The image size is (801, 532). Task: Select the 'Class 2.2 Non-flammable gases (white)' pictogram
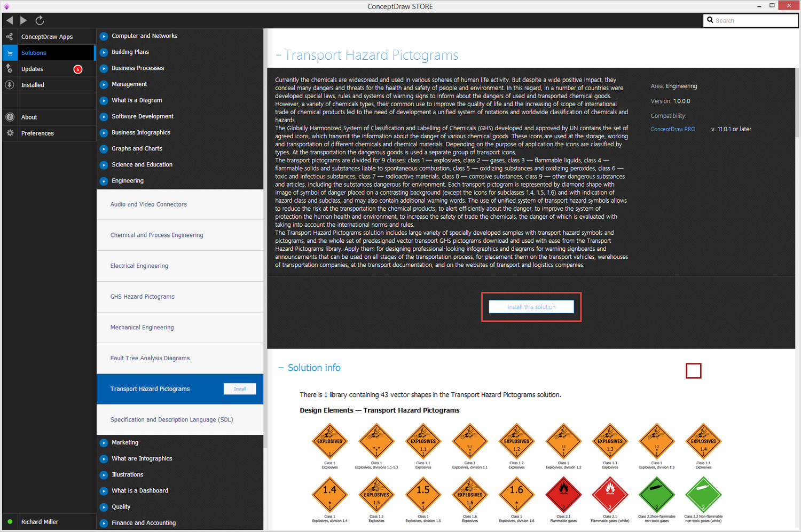tap(703, 494)
